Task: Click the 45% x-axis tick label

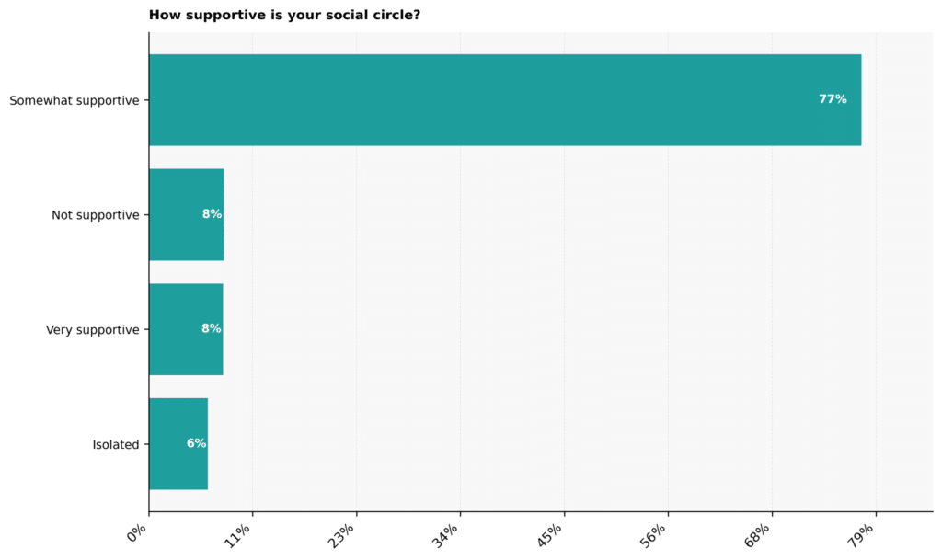Action: coord(550,535)
